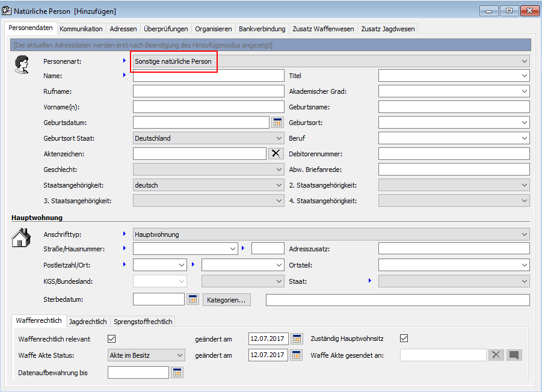Select the Jagdrechtlich sub-tab

[88, 322]
